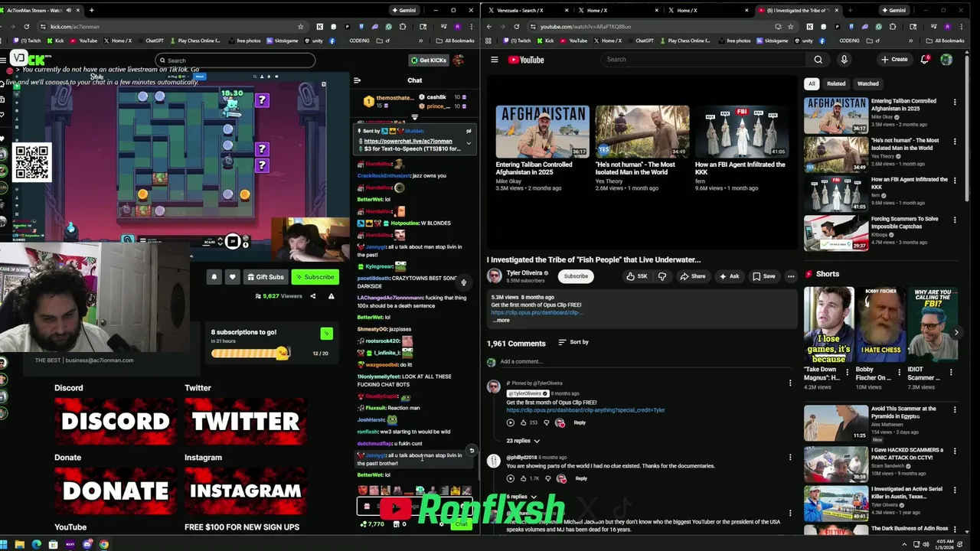
Task: Open options for 'Entering Taliban Controlled' sidebar video
Action: [955, 102]
